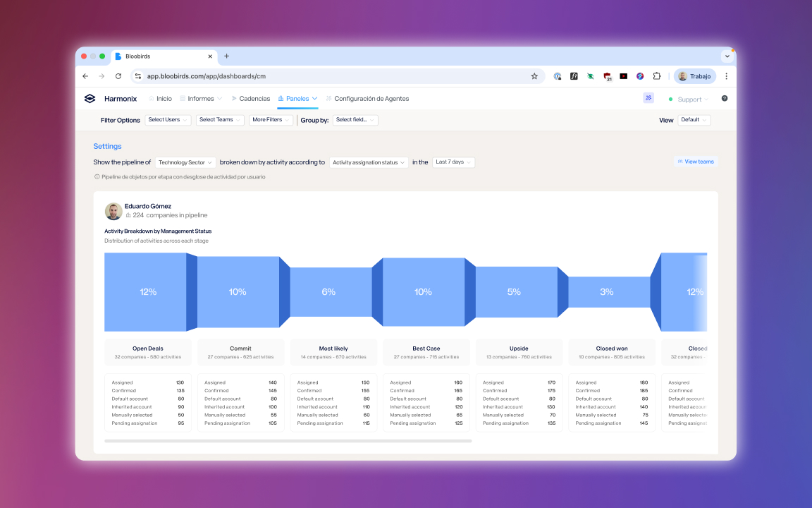Click the Harmonix logo icon
The image size is (812, 508).
pos(90,99)
